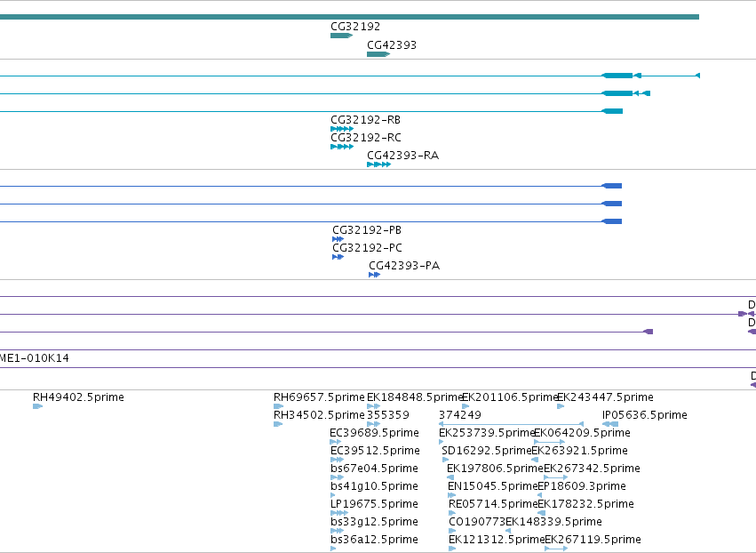Image resolution: width=756 pixels, height=553 pixels.
Task: Select the SD16292.5prime EST label
Action: click(x=487, y=451)
